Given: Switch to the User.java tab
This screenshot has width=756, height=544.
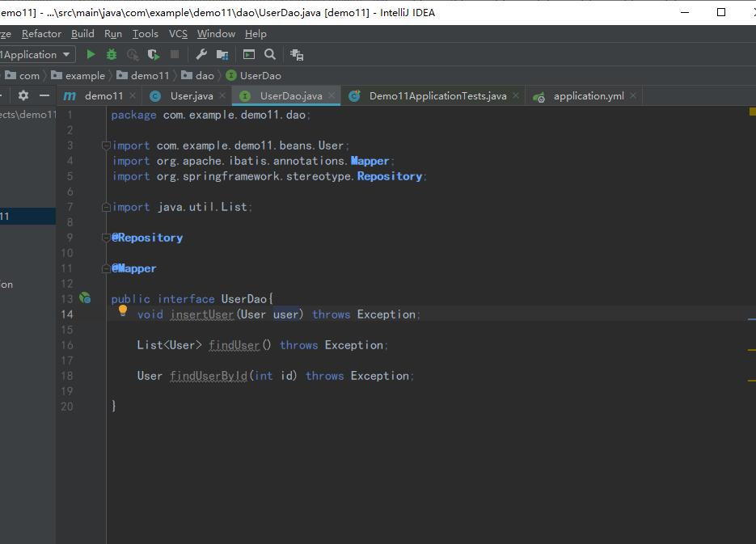Looking at the screenshot, I should point(191,96).
